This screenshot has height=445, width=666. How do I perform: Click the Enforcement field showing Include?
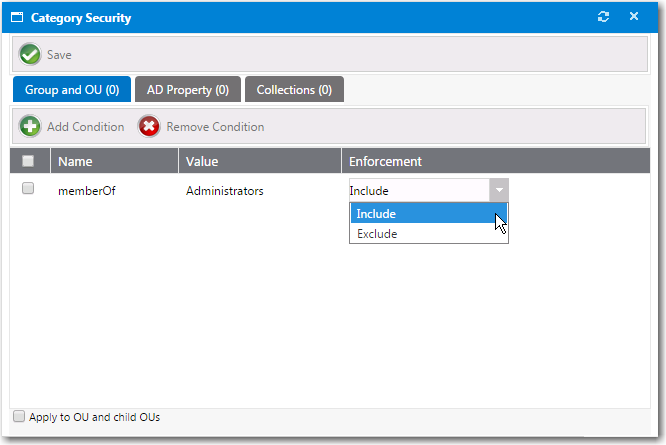(x=418, y=190)
